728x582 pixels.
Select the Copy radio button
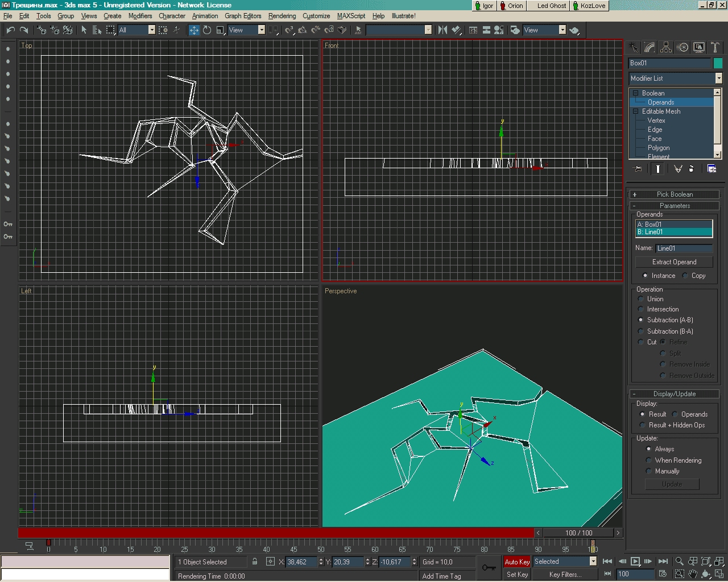tap(685, 276)
